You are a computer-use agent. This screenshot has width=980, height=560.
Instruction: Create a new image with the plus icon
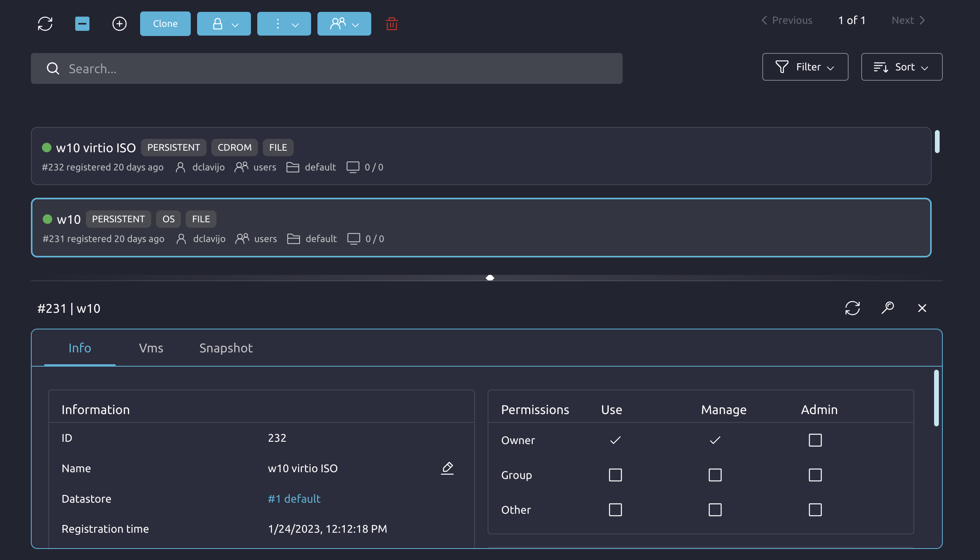[x=119, y=24]
